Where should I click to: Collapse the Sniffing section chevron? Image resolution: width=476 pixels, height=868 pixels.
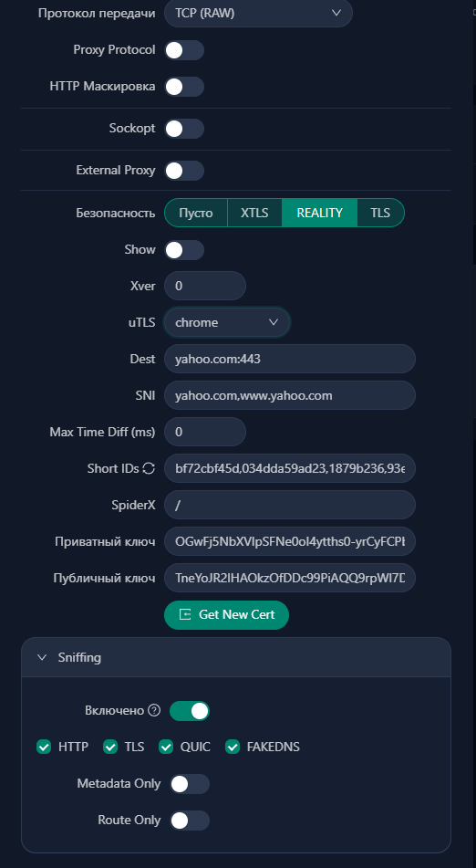42,657
